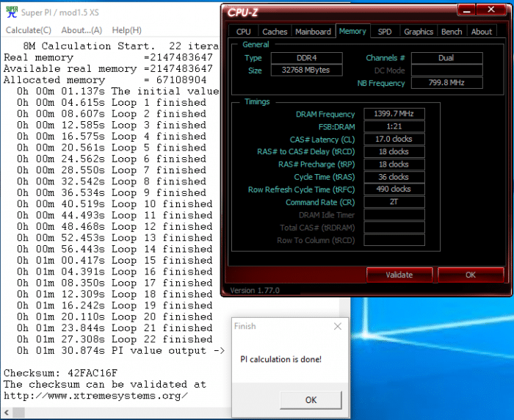Viewport: 514px width, 420px height.
Task: Open the Help(H) menu in Super PI
Action: click(x=126, y=30)
